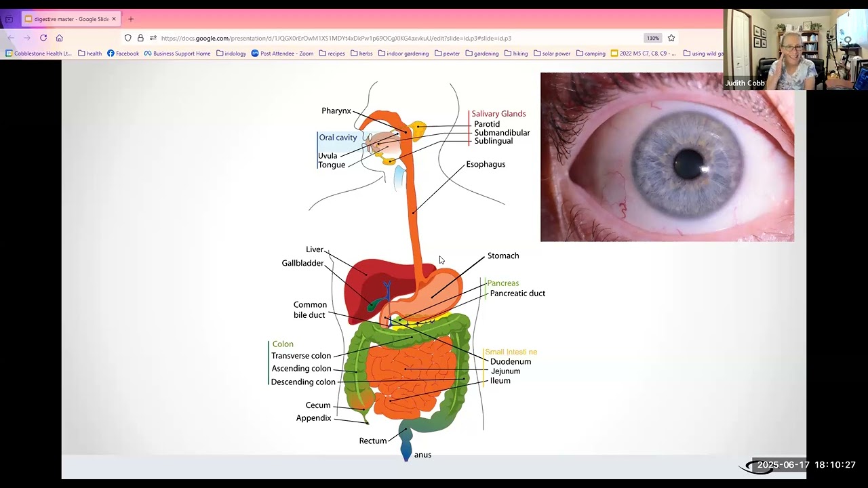Image resolution: width=868 pixels, height=488 pixels.
Task: Click the site security padlock icon
Action: click(140, 38)
